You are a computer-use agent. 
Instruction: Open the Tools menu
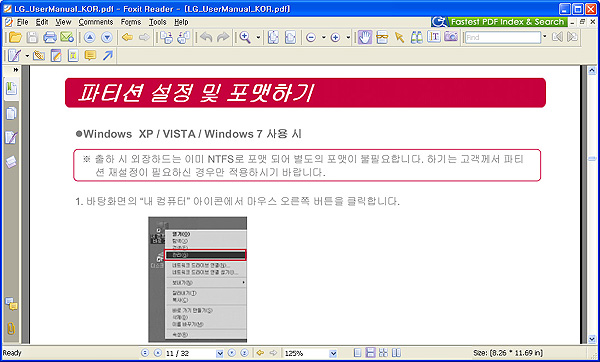pyautogui.click(x=158, y=22)
